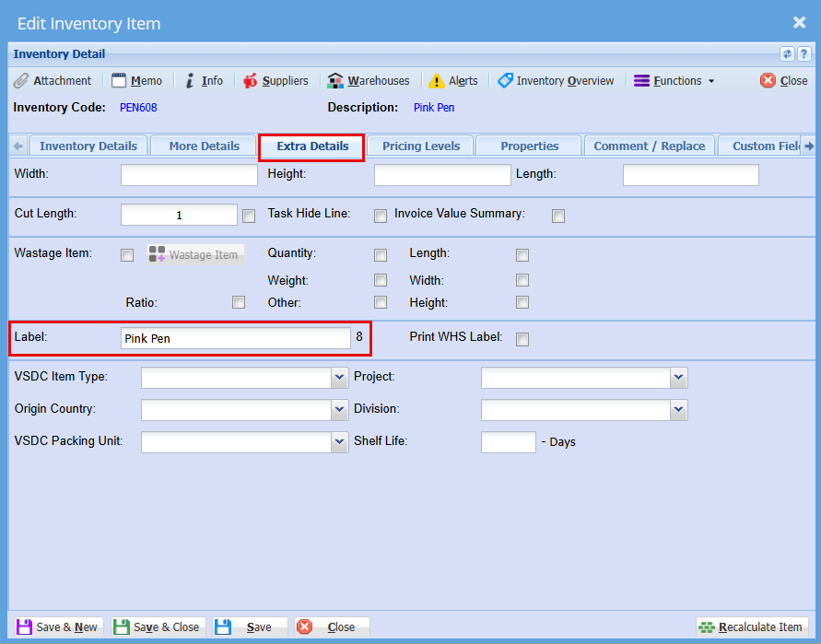Image resolution: width=821 pixels, height=644 pixels.
Task: Tick the Print WHS Label checkbox
Action: pyautogui.click(x=522, y=339)
